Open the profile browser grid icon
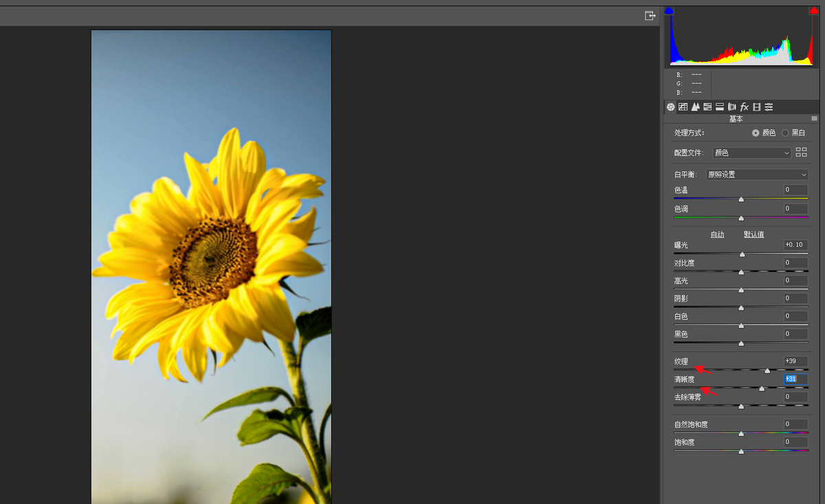825x504 pixels. point(801,153)
